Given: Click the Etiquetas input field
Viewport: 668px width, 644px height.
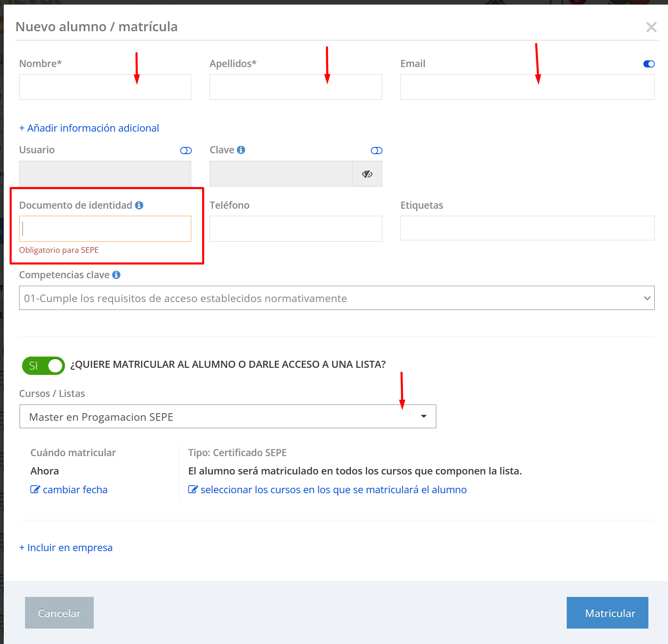Looking at the screenshot, I should click(528, 228).
